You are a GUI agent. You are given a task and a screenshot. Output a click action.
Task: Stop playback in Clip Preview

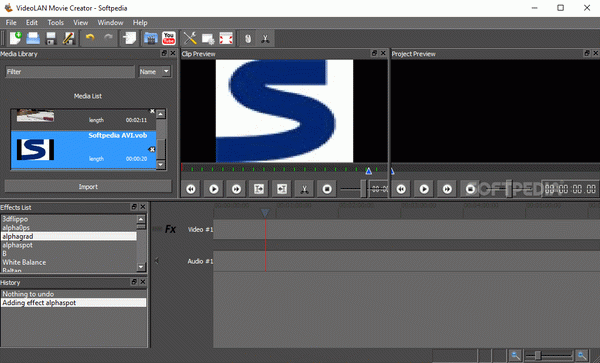pos(327,189)
